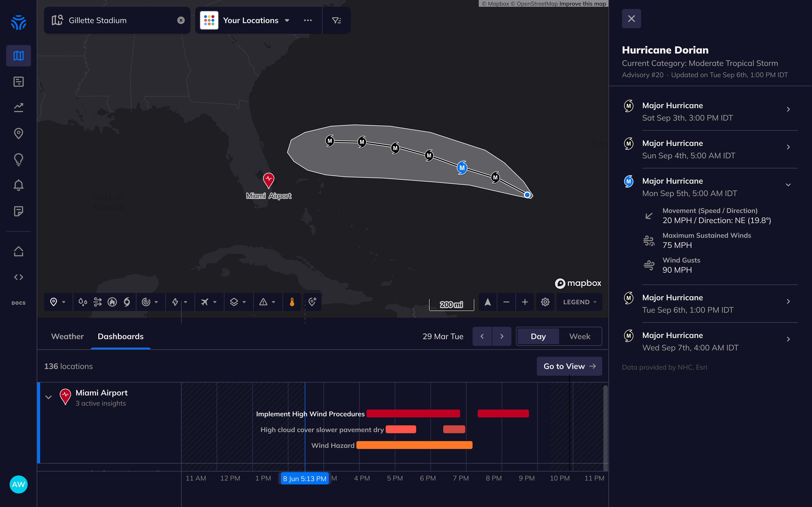The height and width of the screenshot is (507, 812).
Task: Toggle the wind layer icon
Action: pos(98,302)
